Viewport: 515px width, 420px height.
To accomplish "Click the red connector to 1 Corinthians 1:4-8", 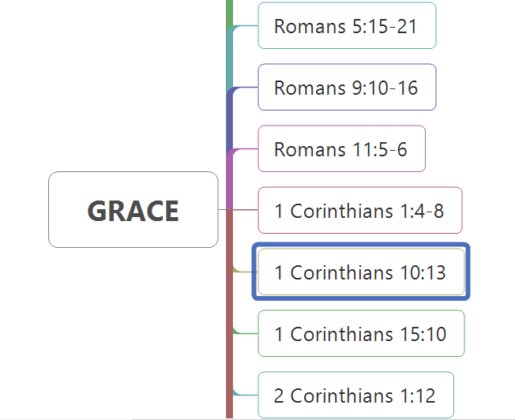I will [x=246, y=209].
